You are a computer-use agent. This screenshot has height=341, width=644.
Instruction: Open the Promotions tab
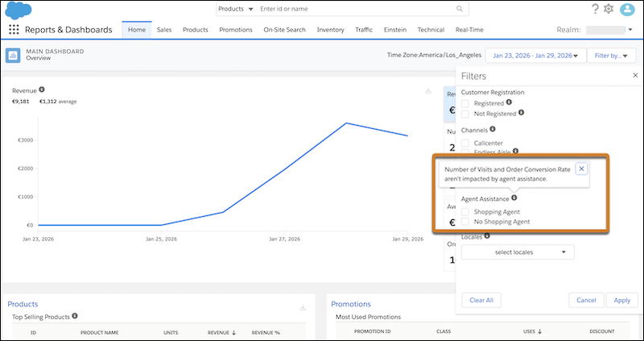[236, 30]
